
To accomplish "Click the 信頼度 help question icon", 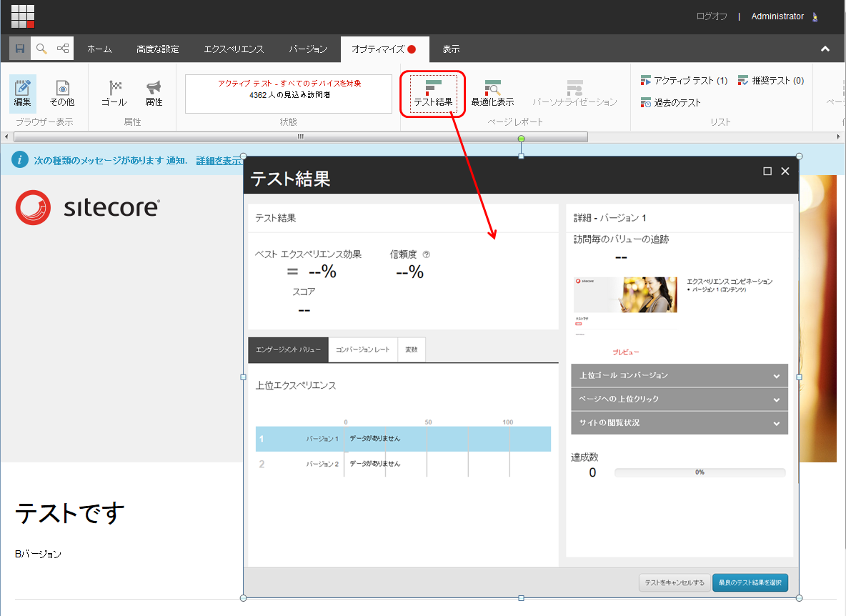I will tap(427, 254).
